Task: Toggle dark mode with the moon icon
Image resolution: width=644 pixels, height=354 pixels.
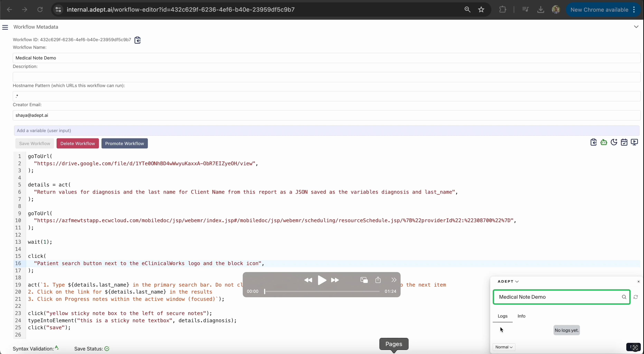Action: point(614,142)
